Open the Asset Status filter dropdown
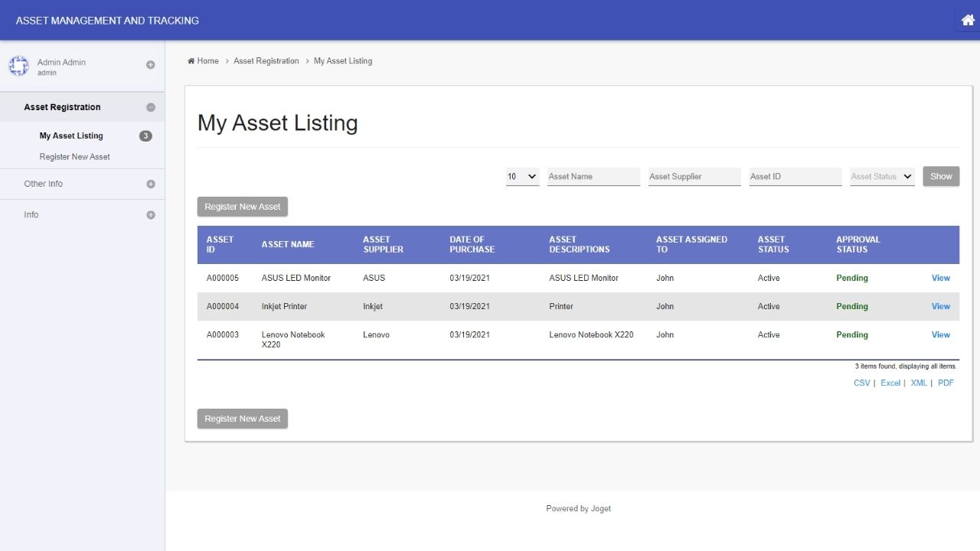980x551 pixels. coord(882,177)
